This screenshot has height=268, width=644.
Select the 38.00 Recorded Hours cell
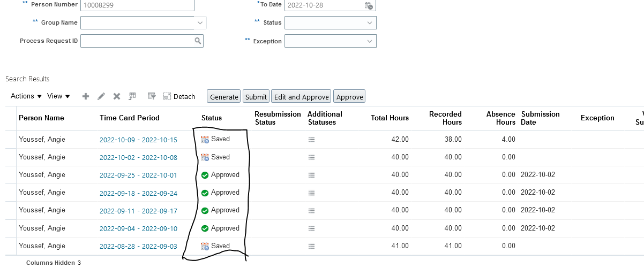[x=453, y=139]
